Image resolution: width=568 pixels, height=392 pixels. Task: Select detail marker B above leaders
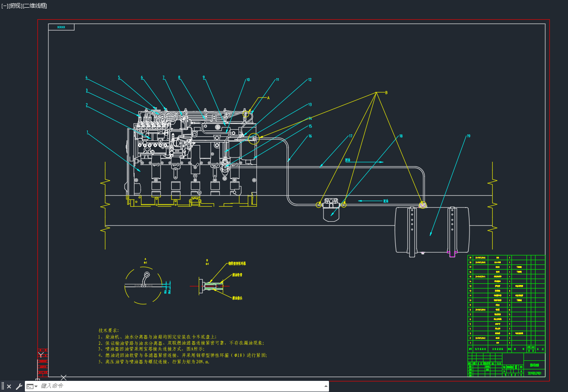386,92
